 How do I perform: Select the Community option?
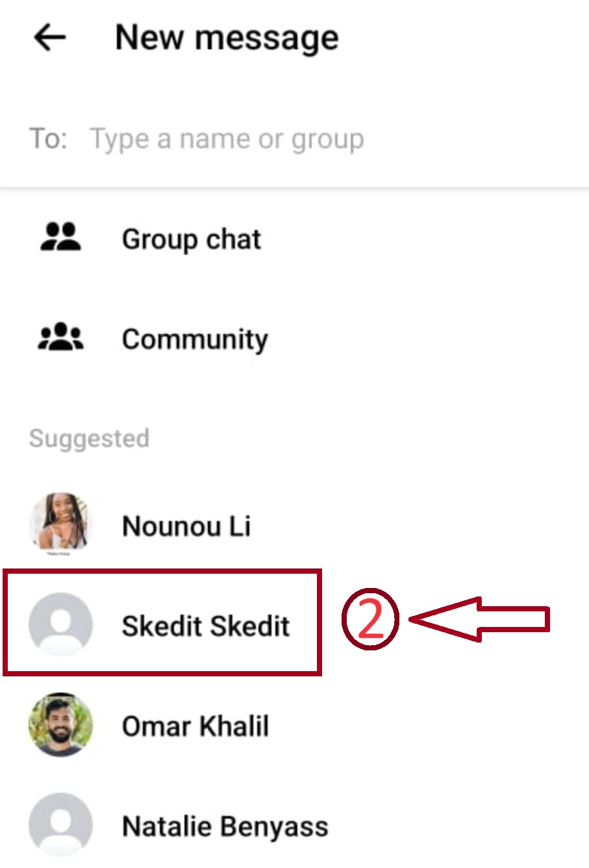pyautogui.click(x=195, y=339)
